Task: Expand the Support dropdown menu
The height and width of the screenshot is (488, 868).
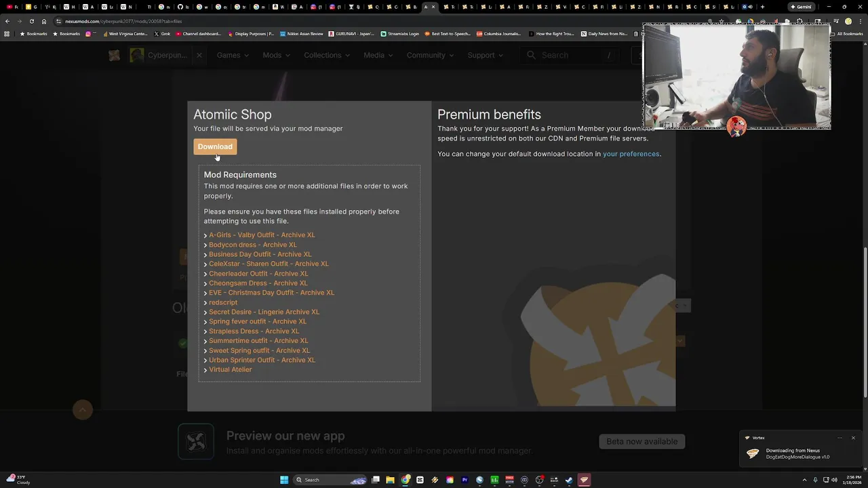Action: click(x=485, y=55)
